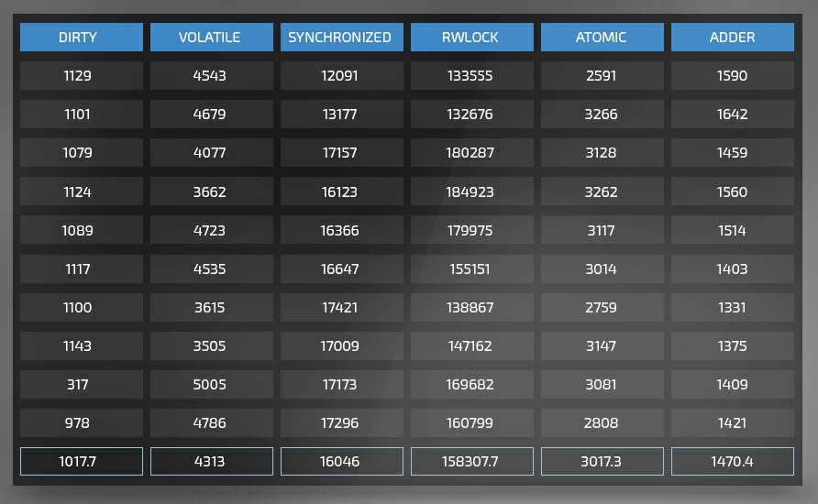Select RWLOCK average cell 158307.7
Screen dimensions: 818x504
pos(472,461)
